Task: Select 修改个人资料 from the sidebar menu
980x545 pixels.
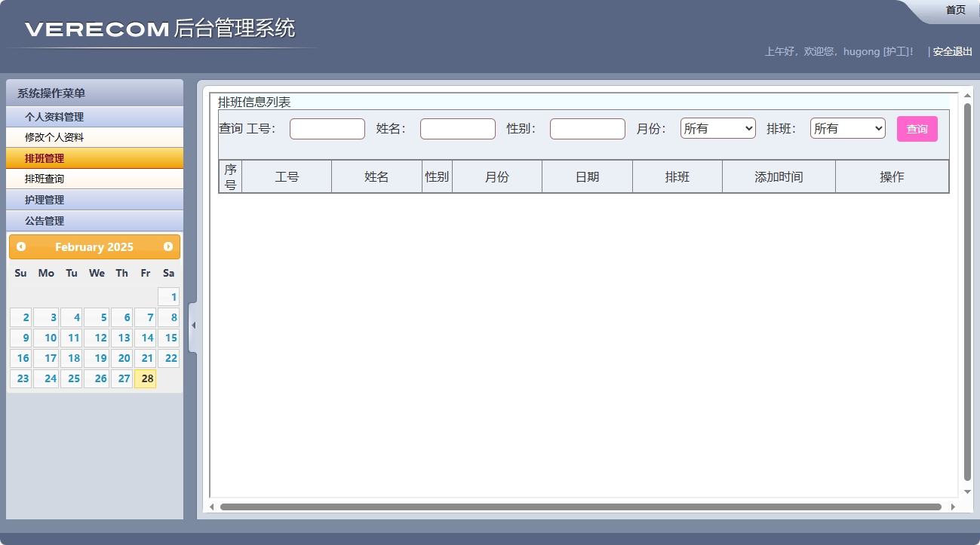Action: pyautogui.click(x=94, y=137)
